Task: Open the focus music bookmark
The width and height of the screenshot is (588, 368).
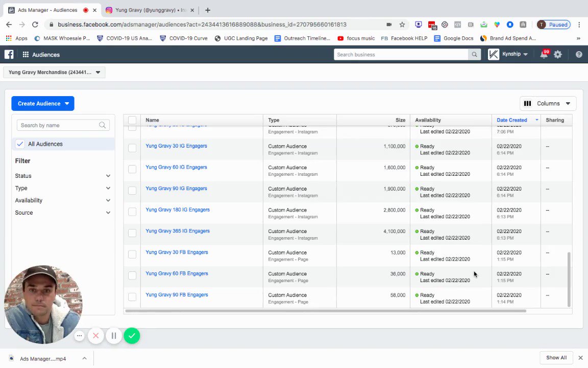Action: click(x=356, y=38)
